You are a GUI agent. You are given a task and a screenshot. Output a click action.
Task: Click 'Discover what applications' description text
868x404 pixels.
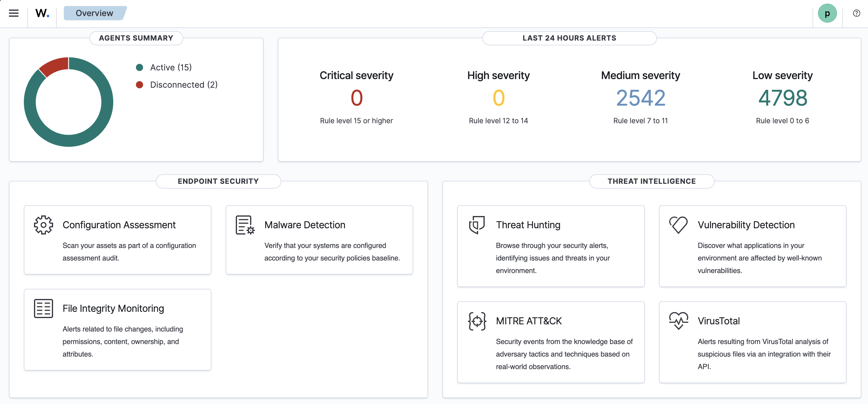[760, 258]
